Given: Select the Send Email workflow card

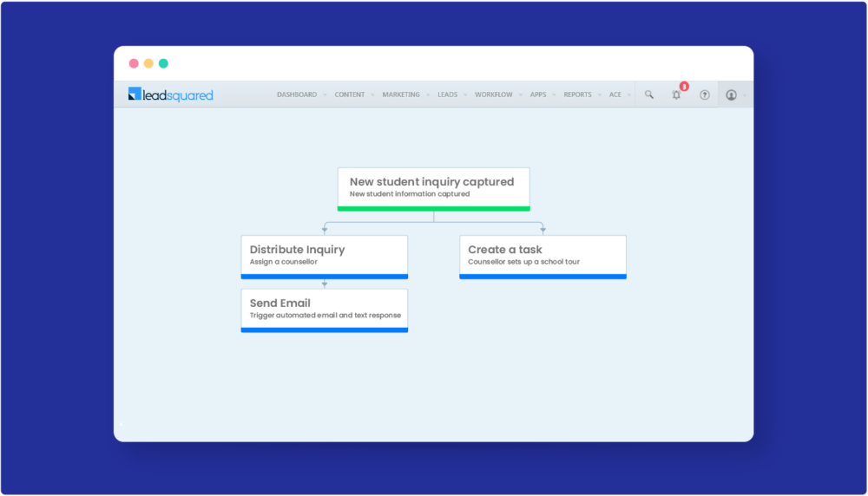Looking at the screenshot, I should click(325, 310).
